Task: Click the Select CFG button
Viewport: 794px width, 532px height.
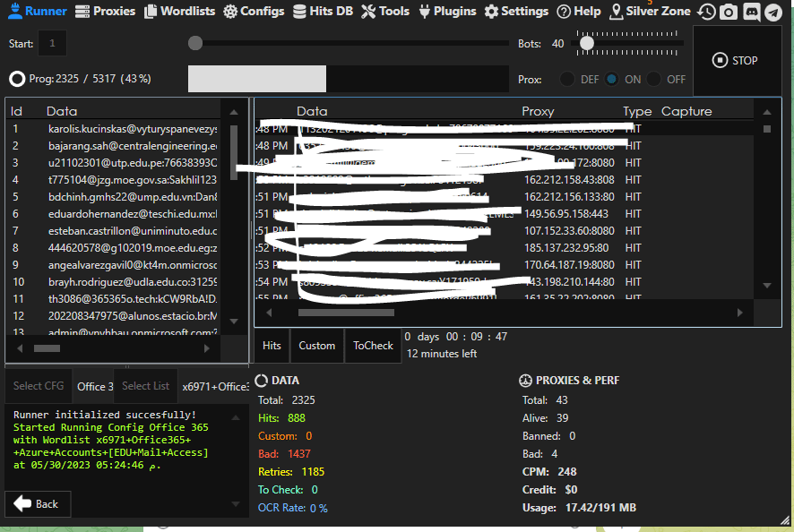Action: click(x=39, y=386)
